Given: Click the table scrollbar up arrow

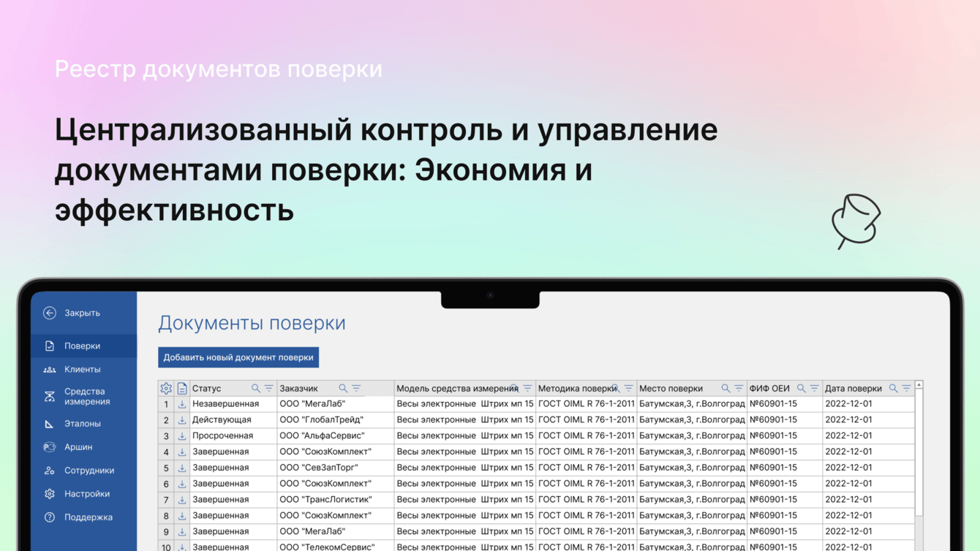Looking at the screenshot, I should (x=919, y=385).
